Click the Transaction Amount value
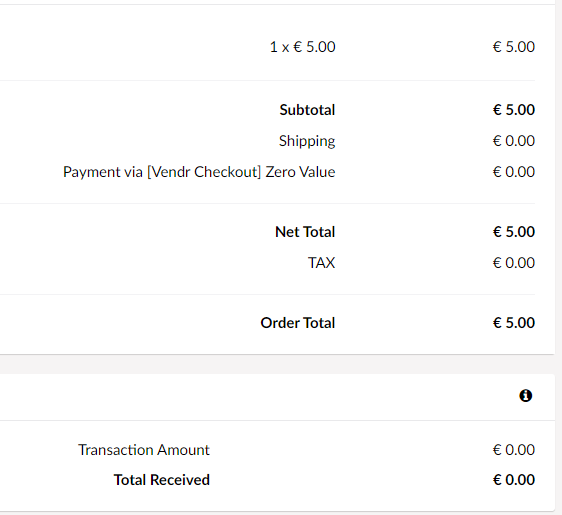The image size is (562, 515). pos(514,450)
